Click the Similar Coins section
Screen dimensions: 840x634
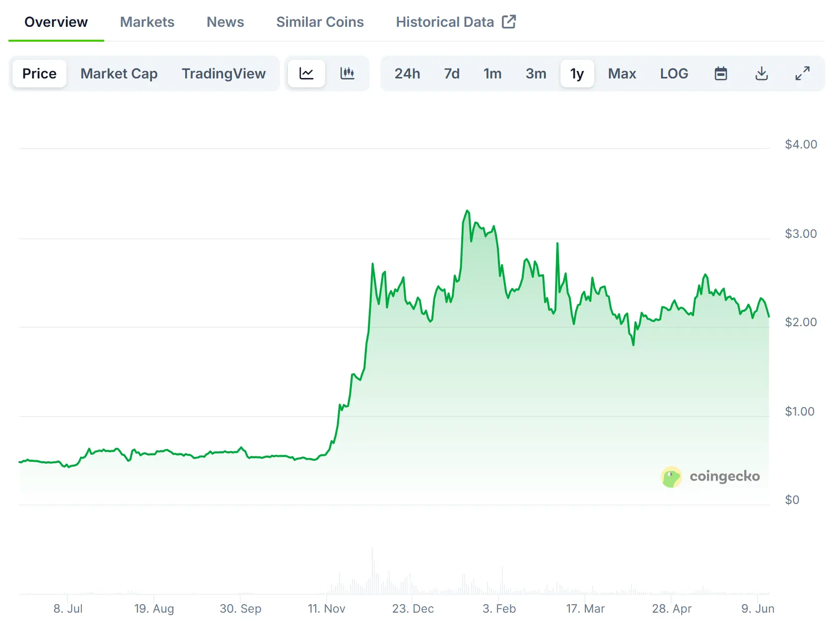tap(320, 21)
